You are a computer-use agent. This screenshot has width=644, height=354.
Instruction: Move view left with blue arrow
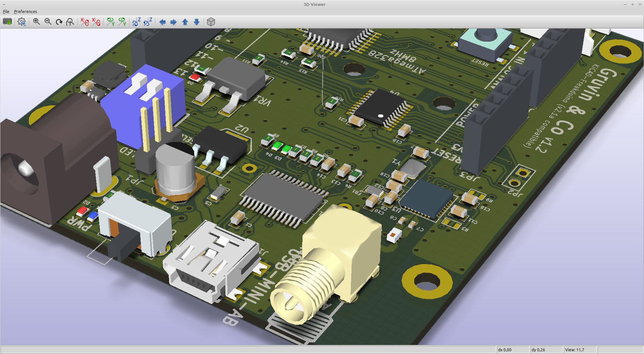click(x=162, y=22)
